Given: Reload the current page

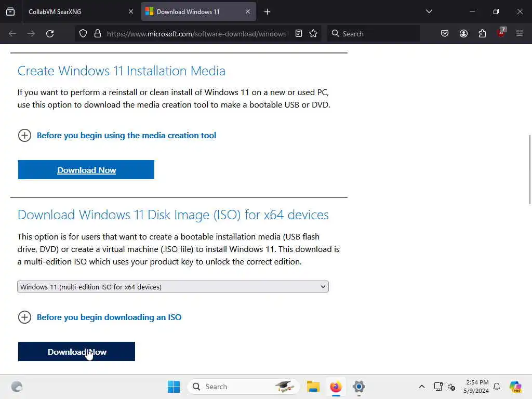Looking at the screenshot, I should pos(50,34).
